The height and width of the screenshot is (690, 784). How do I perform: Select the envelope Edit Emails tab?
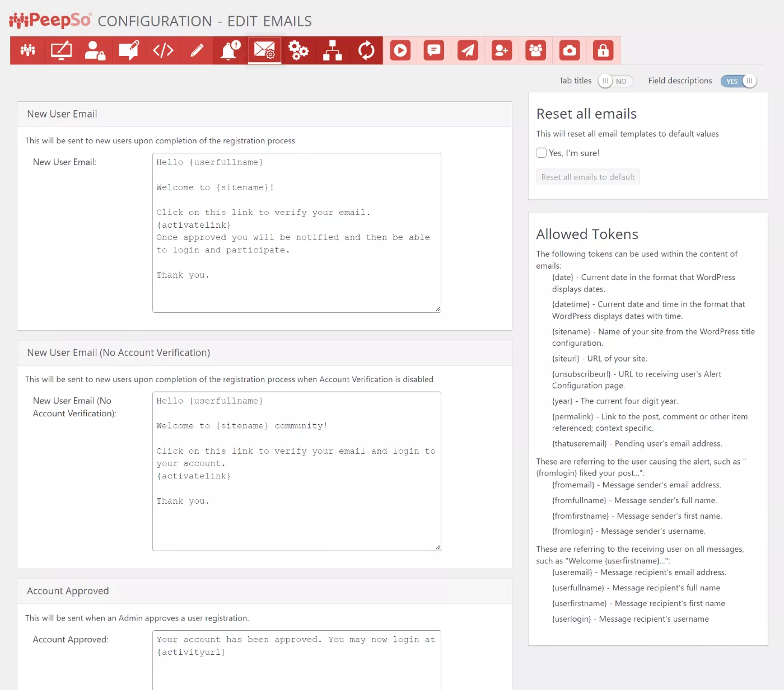pos(264,50)
